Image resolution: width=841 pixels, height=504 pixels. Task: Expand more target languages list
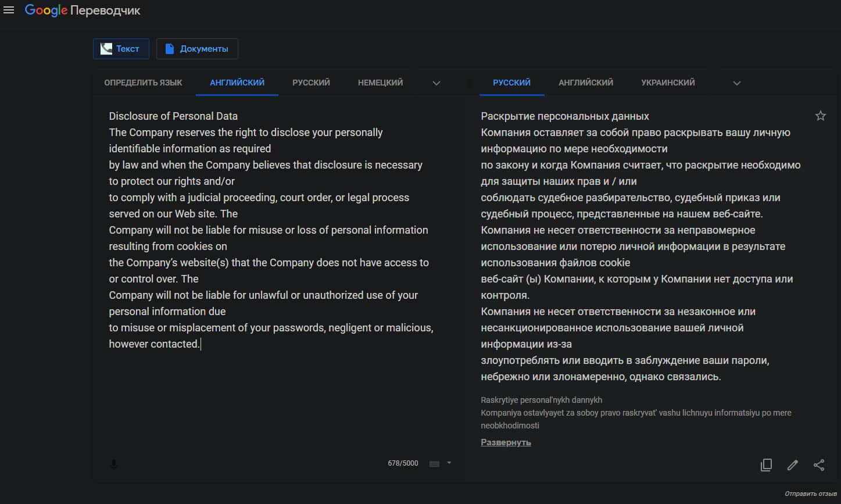point(736,83)
